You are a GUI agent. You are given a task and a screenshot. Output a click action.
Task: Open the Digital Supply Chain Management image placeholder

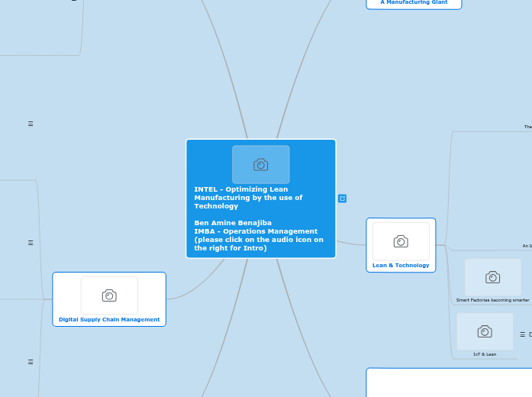pyautogui.click(x=109, y=295)
